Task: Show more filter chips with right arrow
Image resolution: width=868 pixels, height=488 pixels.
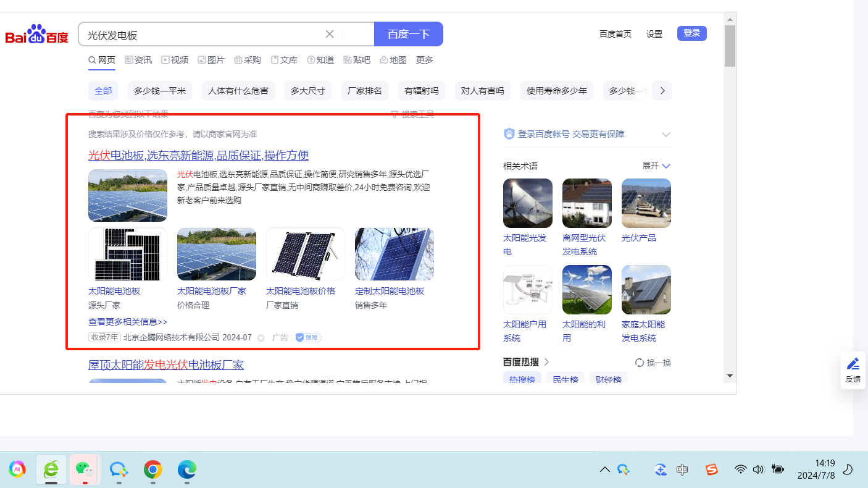Action: [x=662, y=91]
